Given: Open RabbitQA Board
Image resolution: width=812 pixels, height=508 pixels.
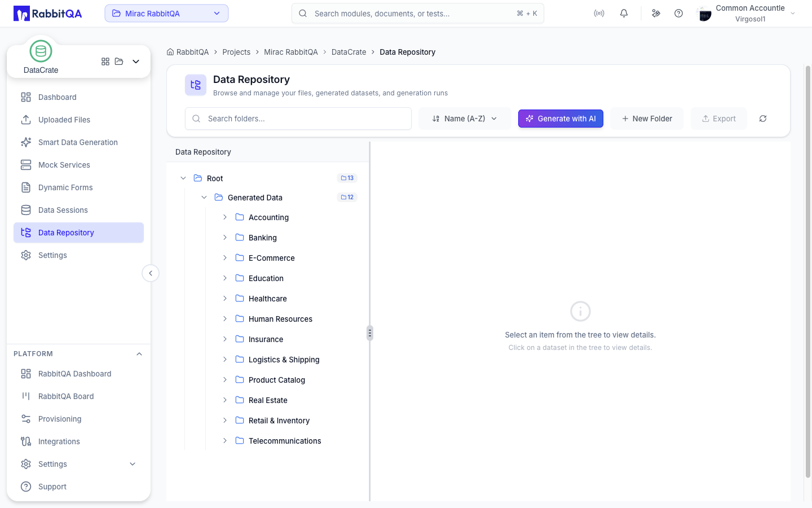Looking at the screenshot, I should [x=78, y=396].
